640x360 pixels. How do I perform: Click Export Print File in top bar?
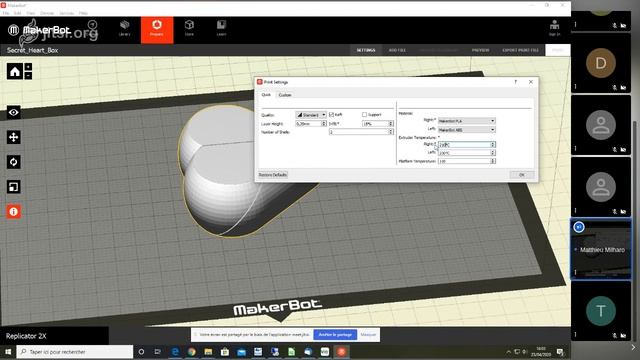point(520,50)
